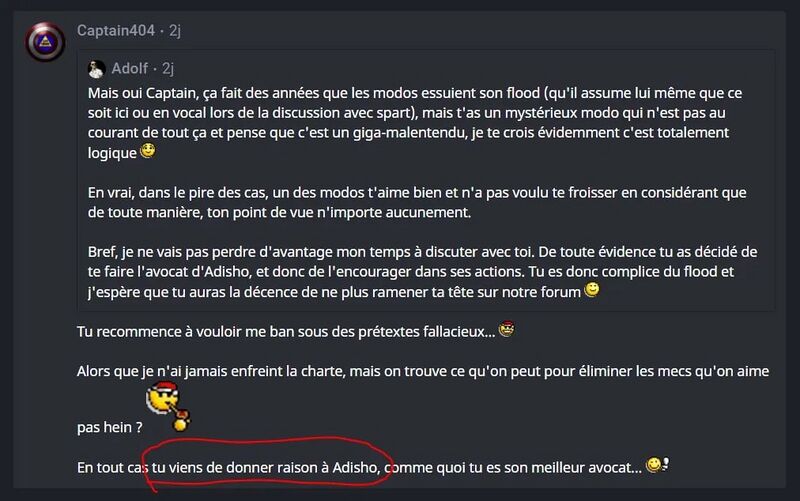The width and height of the screenshot is (800, 501).
Task: Click the quoted paragraph starting 'Bref, je ne vais'
Action: [x=422, y=271]
